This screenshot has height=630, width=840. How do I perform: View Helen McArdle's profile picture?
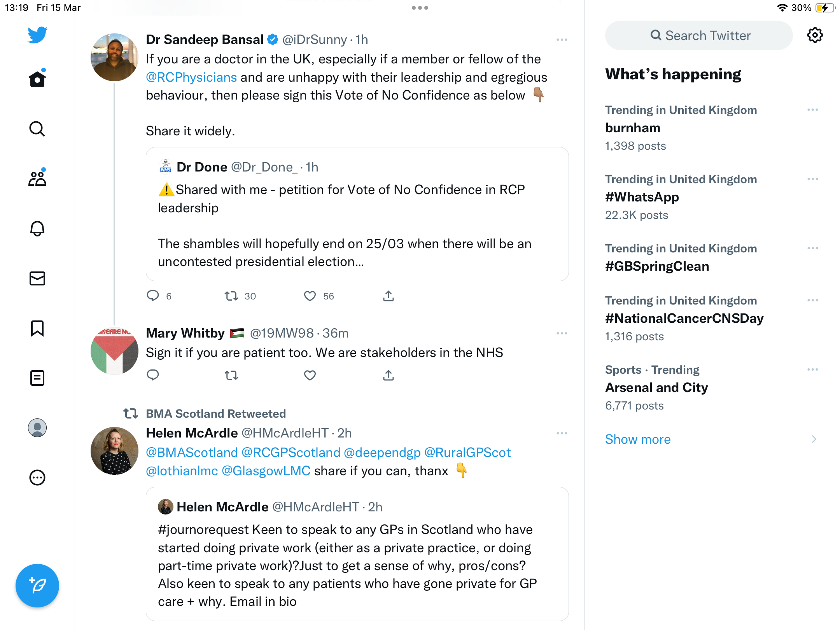(114, 451)
